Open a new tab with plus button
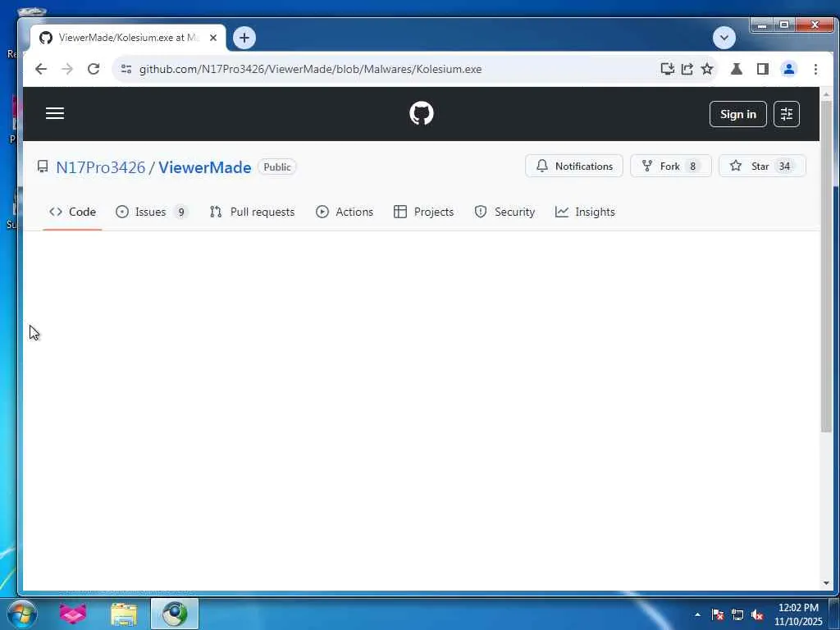This screenshot has width=840, height=630. tap(244, 38)
